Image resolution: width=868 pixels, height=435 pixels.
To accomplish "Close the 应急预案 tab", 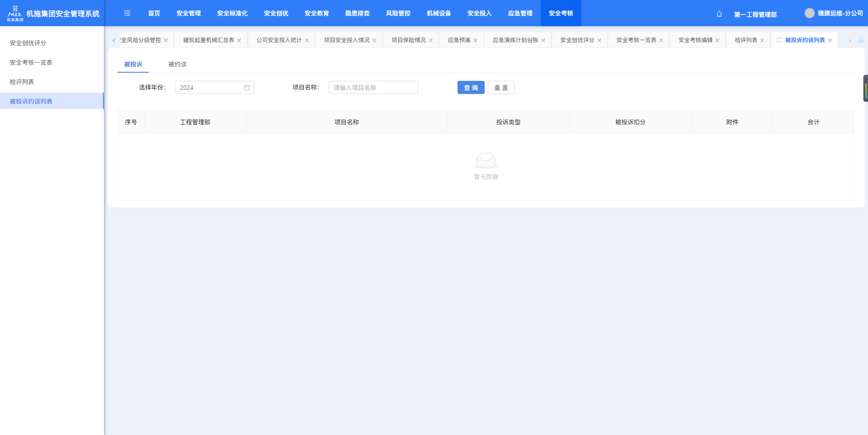I will (476, 41).
